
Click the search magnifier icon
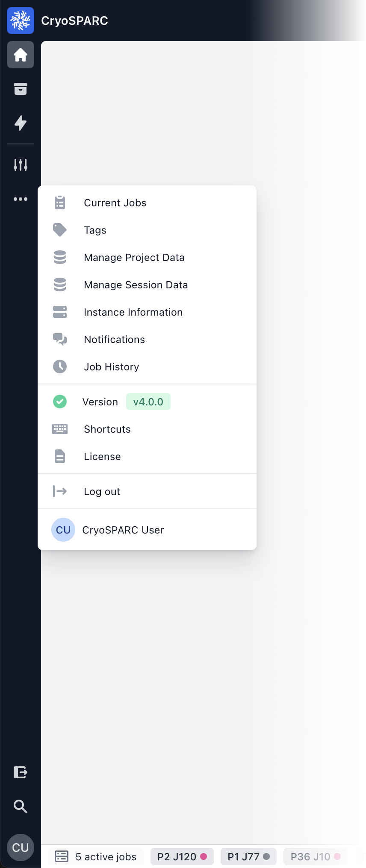[x=21, y=806]
